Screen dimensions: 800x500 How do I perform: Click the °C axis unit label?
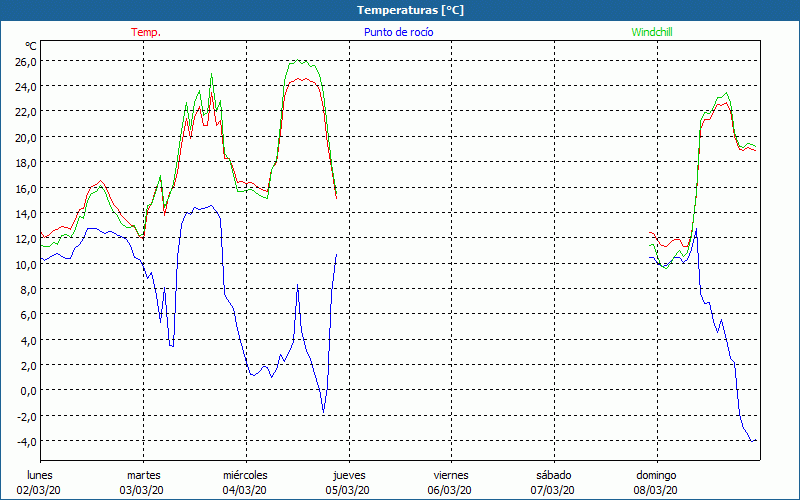pyautogui.click(x=31, y=46)
